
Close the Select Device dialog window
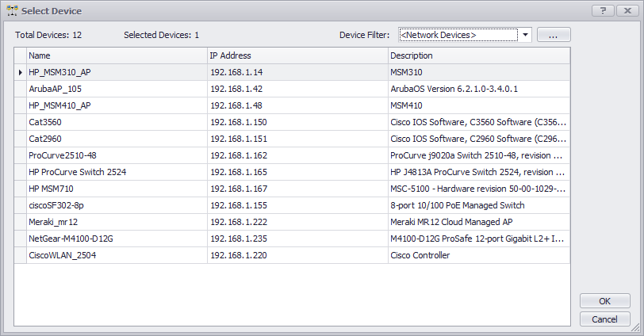627,10
